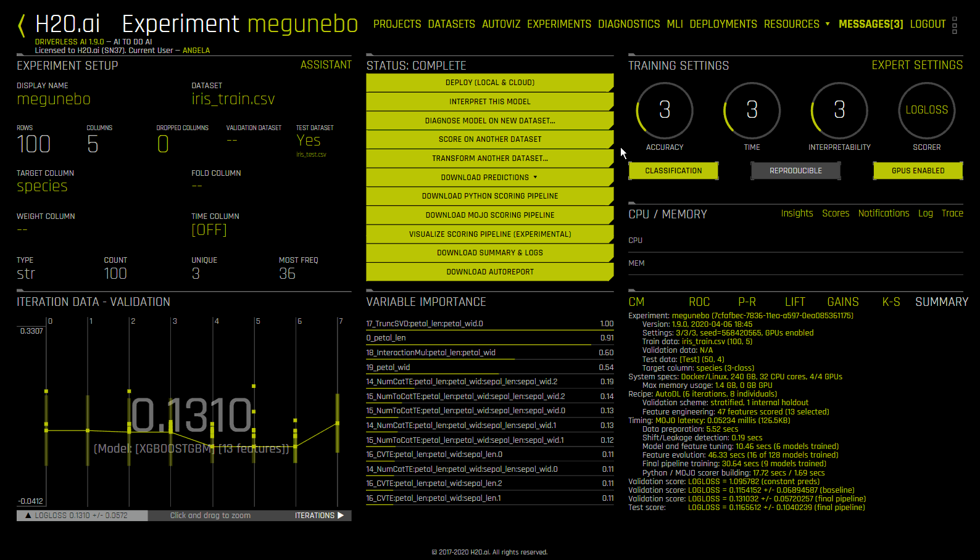This screenshot has height=560, width=980.
Task: Click VISUALIZE SCORING PIPELINE (EXPERIMENTAL)
Action: (490, 234)
